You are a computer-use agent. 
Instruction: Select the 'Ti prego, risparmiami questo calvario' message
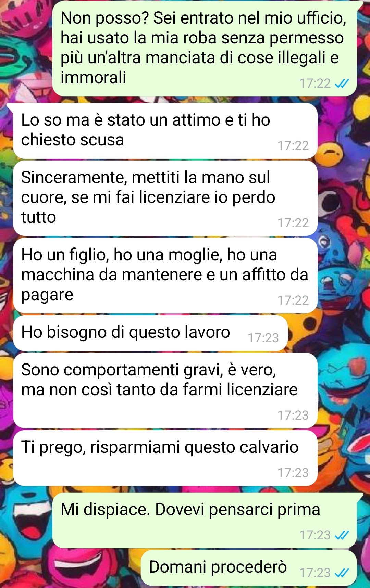[x=165, y=458]
